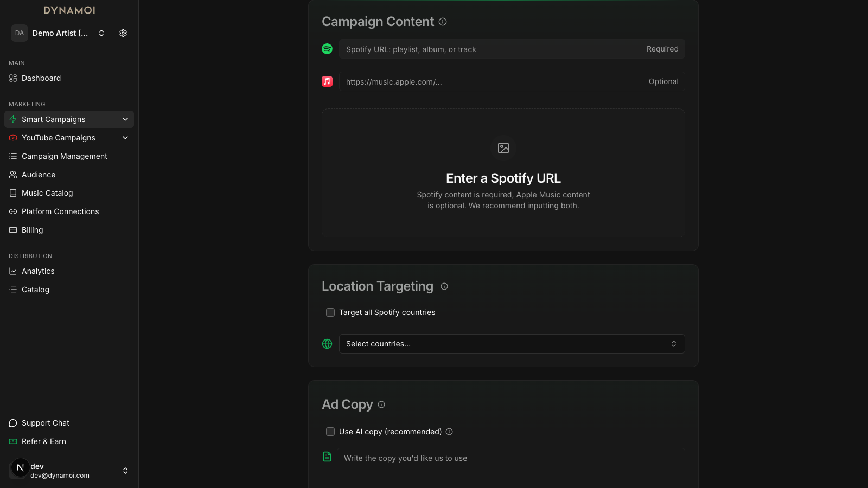
Task: Click the Apple Music icon
Action: point(327,81)
